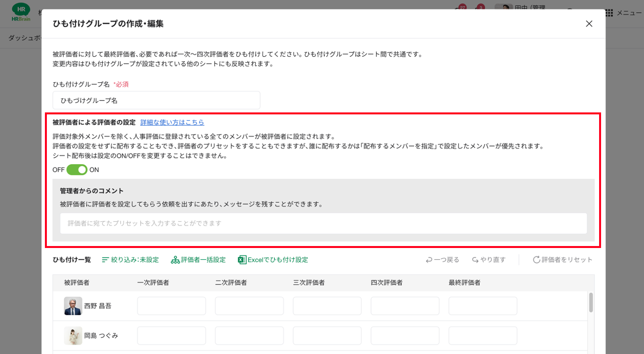644x354 pixels.
Task: Click the 被評価者 column header
Action: click(x=76, y=283)
